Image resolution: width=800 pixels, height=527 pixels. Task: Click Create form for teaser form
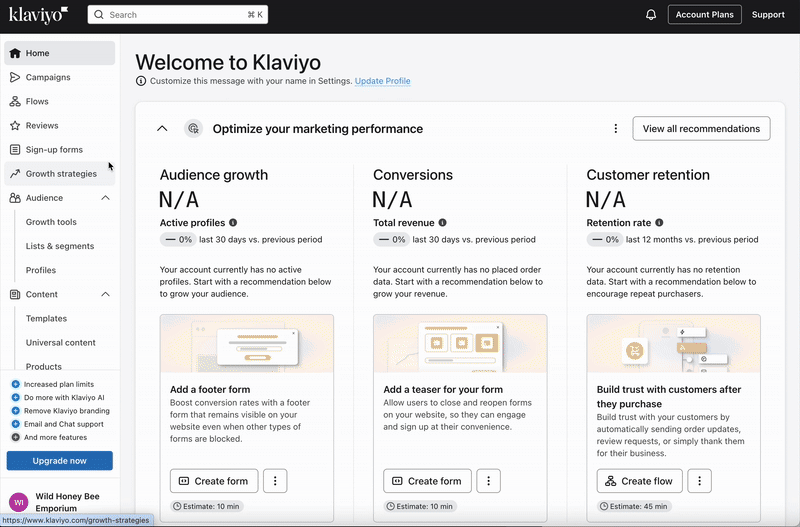[428, 481]
